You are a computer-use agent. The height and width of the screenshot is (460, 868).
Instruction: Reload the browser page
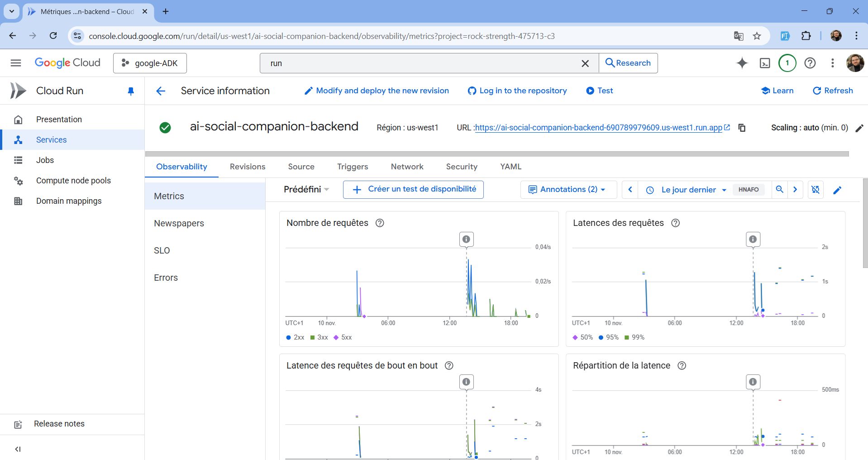(53, 36)
